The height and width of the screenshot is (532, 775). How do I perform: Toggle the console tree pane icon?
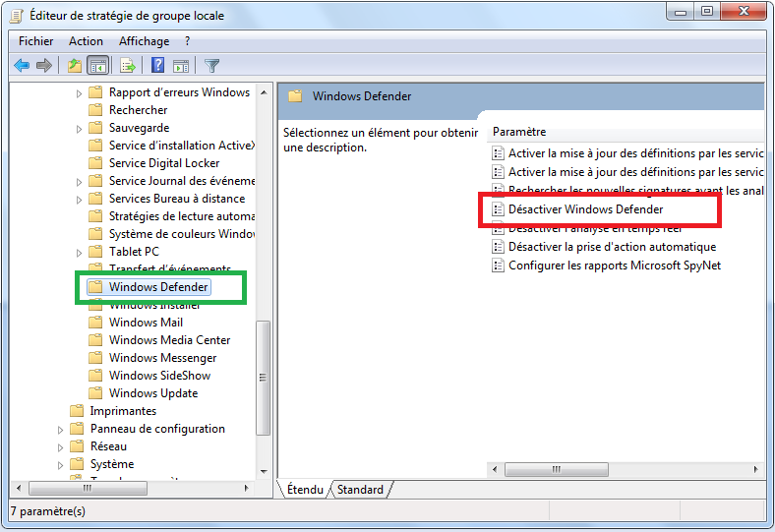click(x=98, y=66)
